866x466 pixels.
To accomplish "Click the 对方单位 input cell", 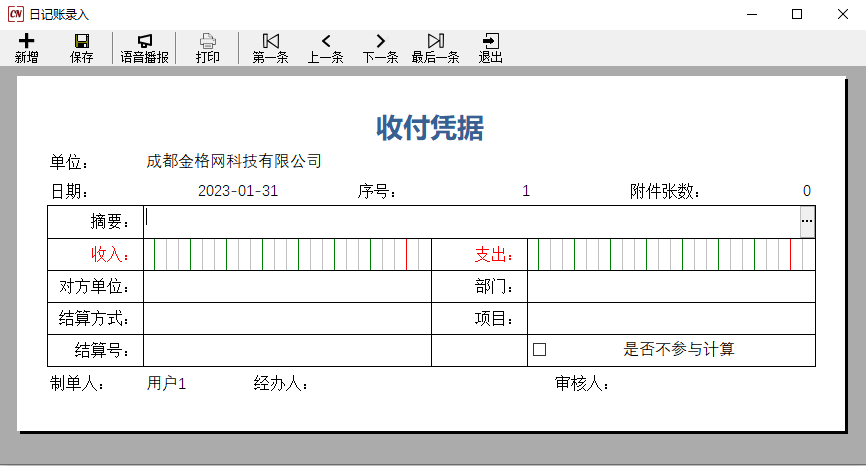I will point(287,287).
